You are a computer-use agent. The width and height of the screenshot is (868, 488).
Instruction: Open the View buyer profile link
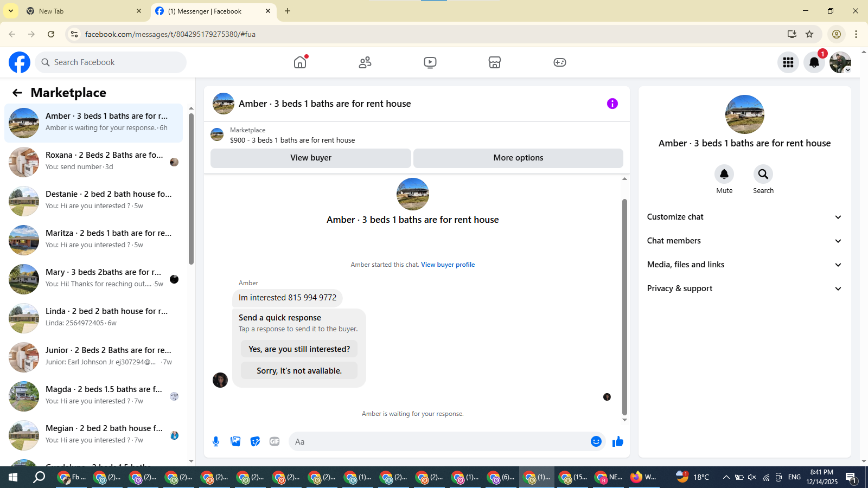pos(448,265)
